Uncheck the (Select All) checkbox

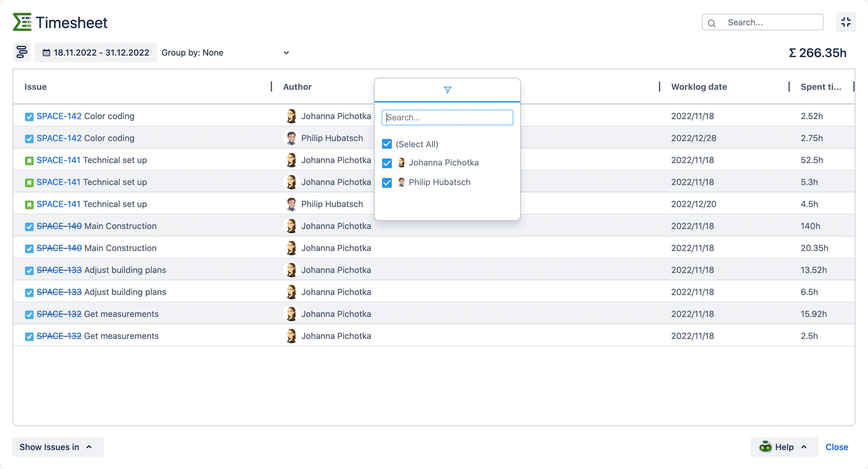tap(387, 144)
